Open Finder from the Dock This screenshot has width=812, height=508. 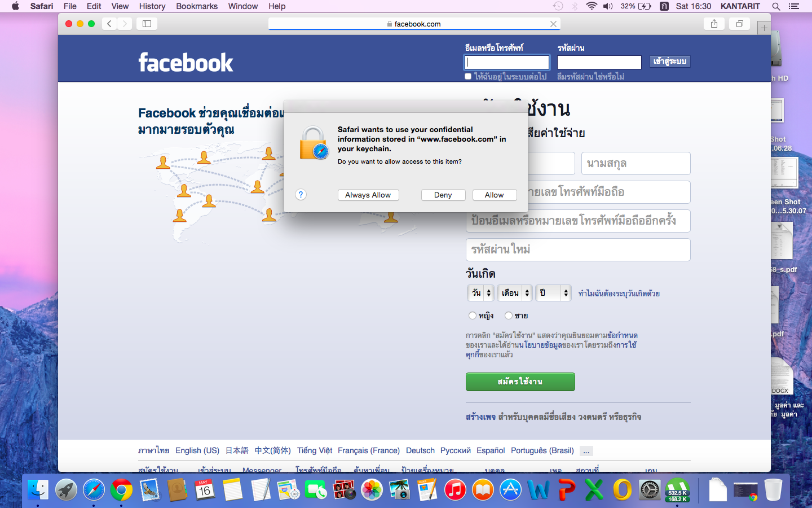[38, 489]
